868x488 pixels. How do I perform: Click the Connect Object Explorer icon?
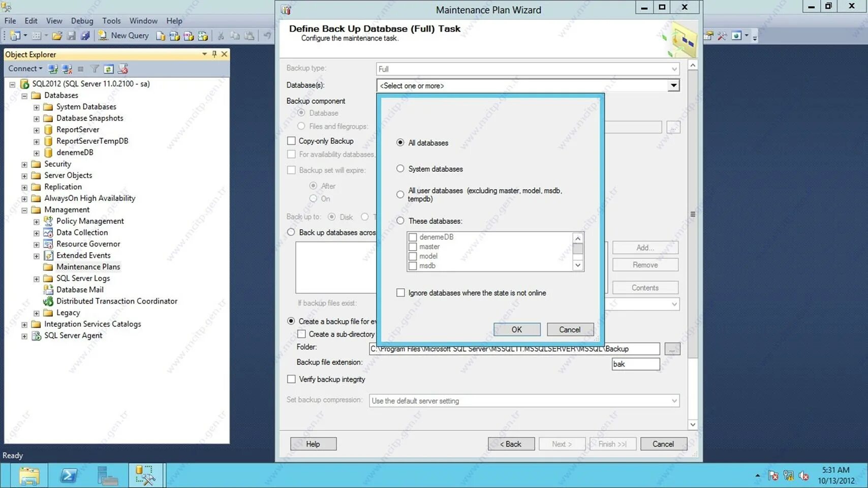(x=52, y=69)
